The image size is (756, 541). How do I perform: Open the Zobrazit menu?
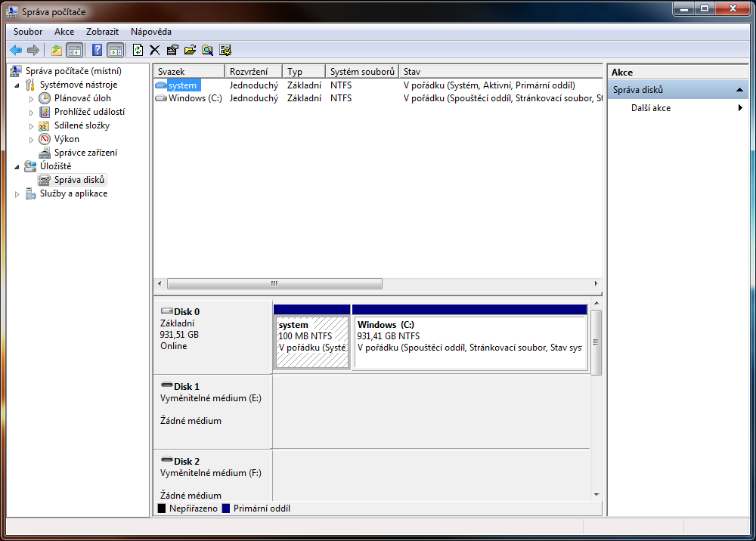[x=102, y=32]
